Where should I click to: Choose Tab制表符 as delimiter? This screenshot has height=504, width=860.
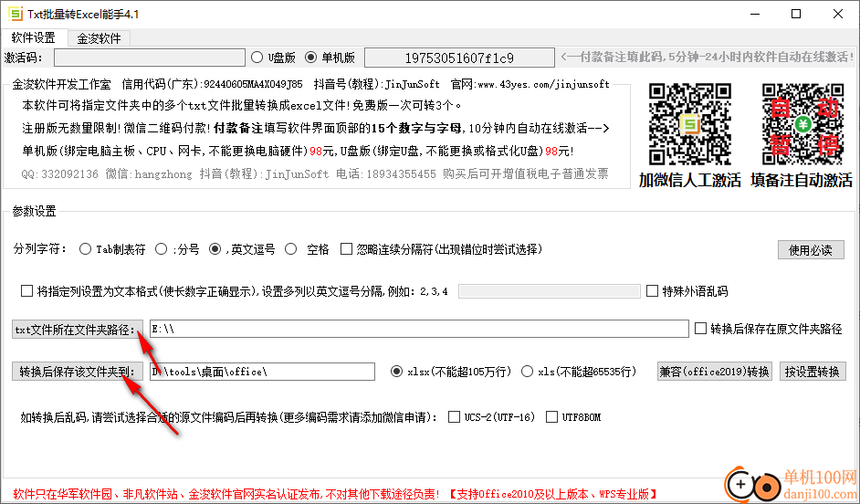[112, 249]
